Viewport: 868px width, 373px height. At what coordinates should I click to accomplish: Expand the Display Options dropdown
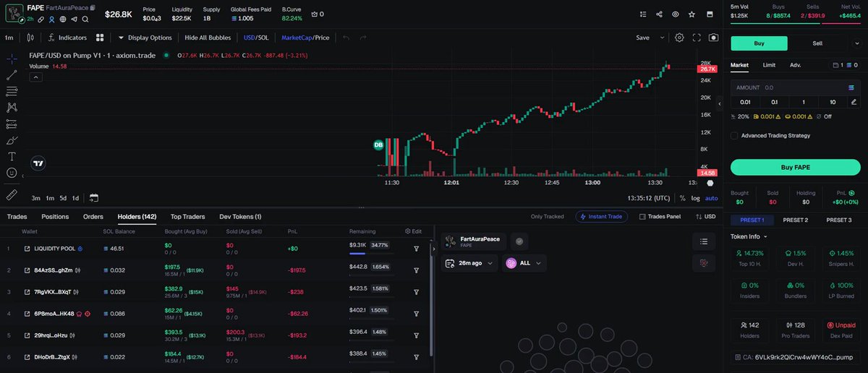(x=145, y=38)
